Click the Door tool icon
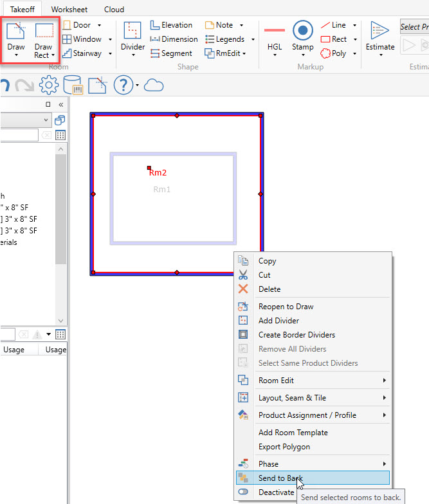 coord(67,25)
